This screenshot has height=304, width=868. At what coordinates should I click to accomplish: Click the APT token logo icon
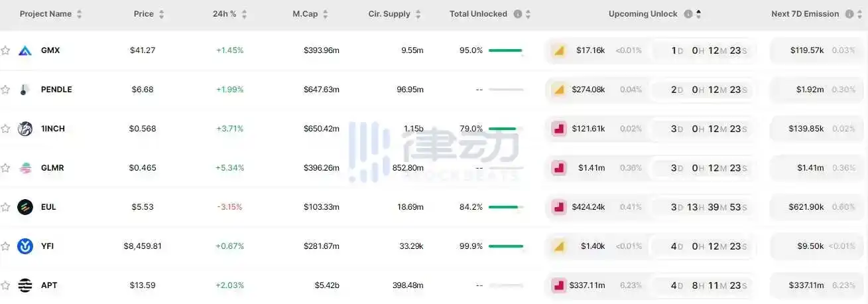click(x=25, y=285)
